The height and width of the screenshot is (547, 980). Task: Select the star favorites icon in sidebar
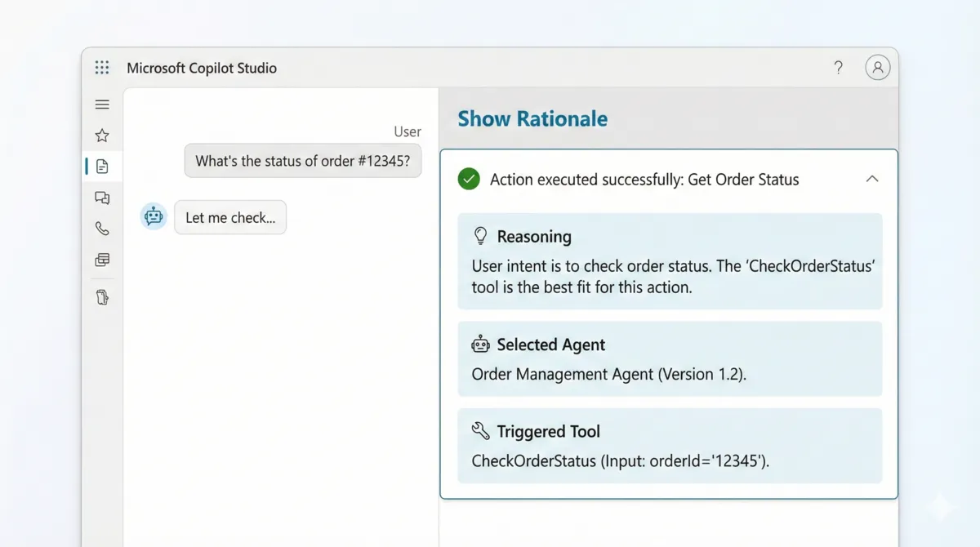click(x=101, y=135)
